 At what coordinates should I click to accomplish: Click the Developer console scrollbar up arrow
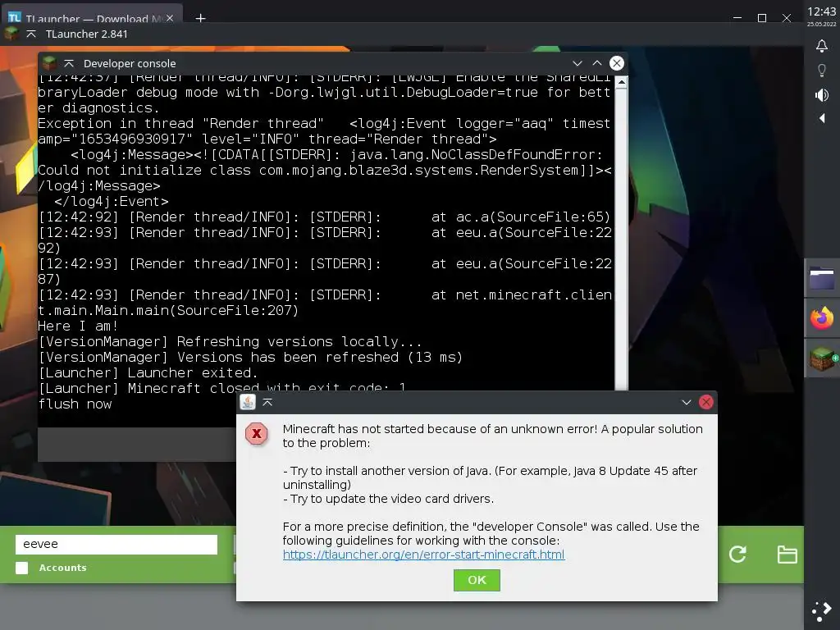pyautogui.click(x=621, y=82)
